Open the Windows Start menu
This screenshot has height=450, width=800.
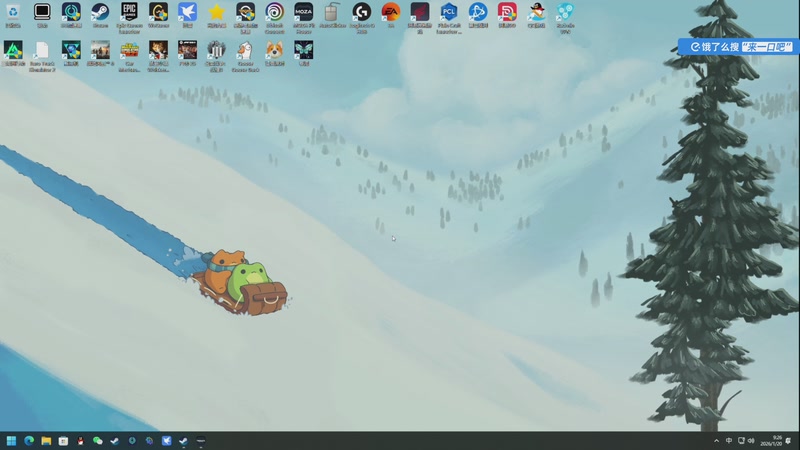point(11,440)
